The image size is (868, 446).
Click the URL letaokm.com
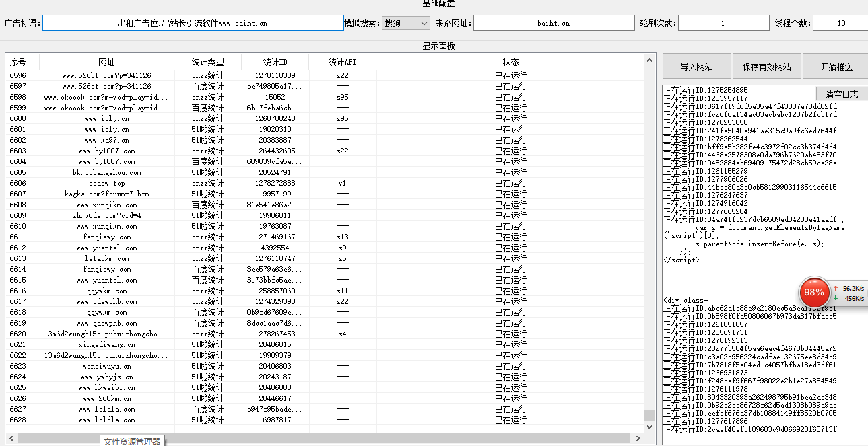(106, 258)
